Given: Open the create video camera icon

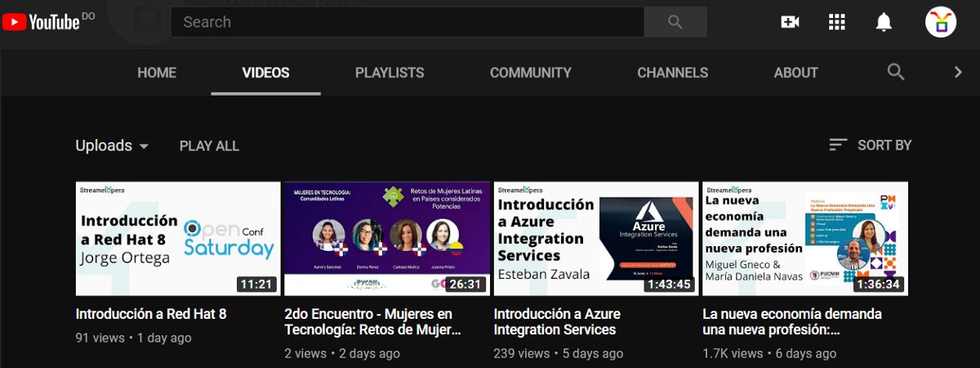Looking at the screenshot, I should click(x=790, y=22).
